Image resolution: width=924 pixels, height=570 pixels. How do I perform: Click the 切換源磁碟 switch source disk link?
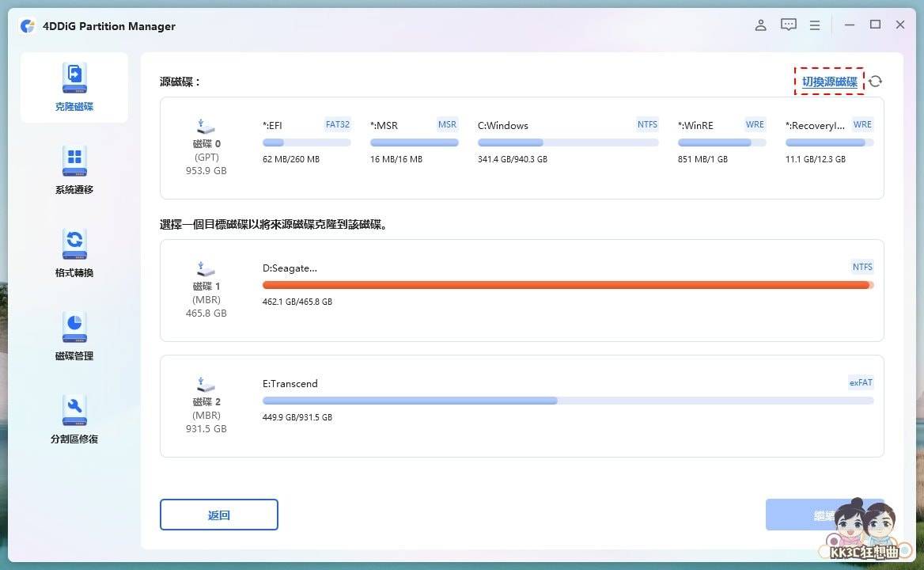(x=829, y=81)
